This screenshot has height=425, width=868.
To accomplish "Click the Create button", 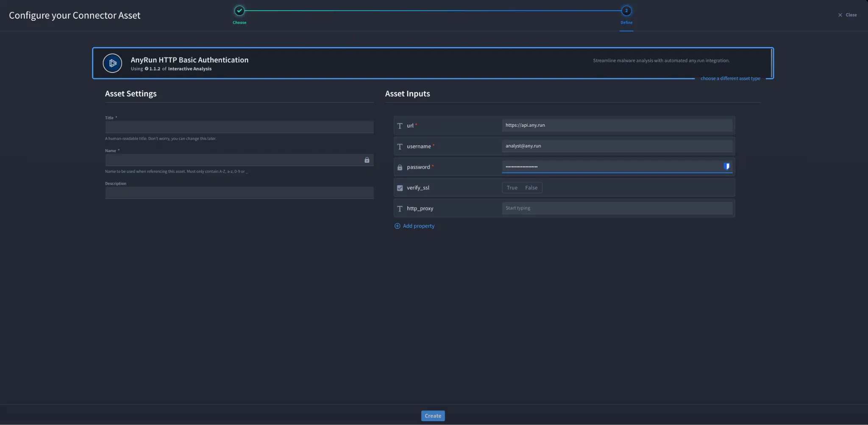I will coord(433,416).
